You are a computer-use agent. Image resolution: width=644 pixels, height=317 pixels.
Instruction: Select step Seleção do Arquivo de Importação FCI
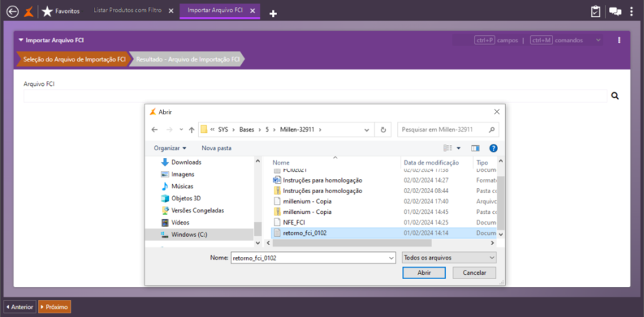point(74,59)
